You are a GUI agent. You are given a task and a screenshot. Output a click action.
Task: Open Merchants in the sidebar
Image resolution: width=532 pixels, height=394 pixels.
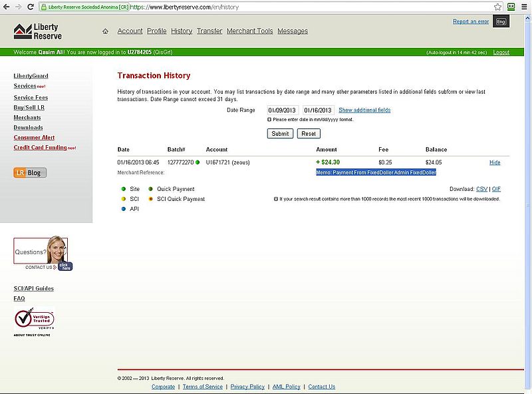pos(27,118)
